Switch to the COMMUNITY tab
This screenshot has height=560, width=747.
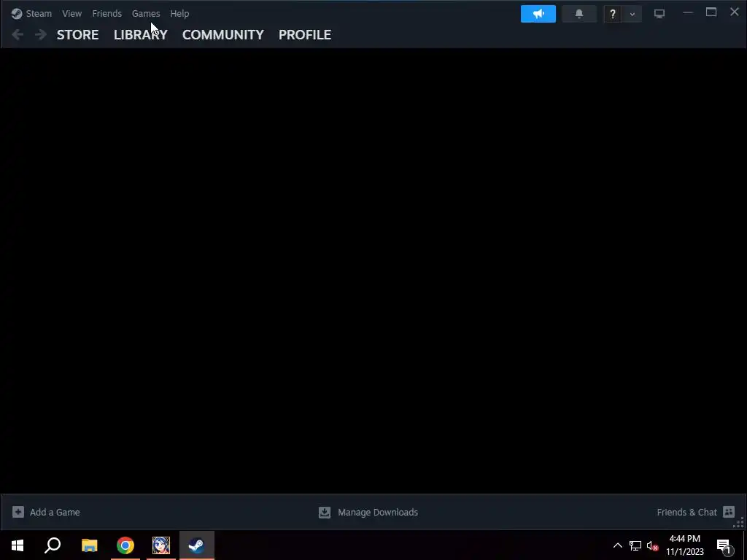223,34
